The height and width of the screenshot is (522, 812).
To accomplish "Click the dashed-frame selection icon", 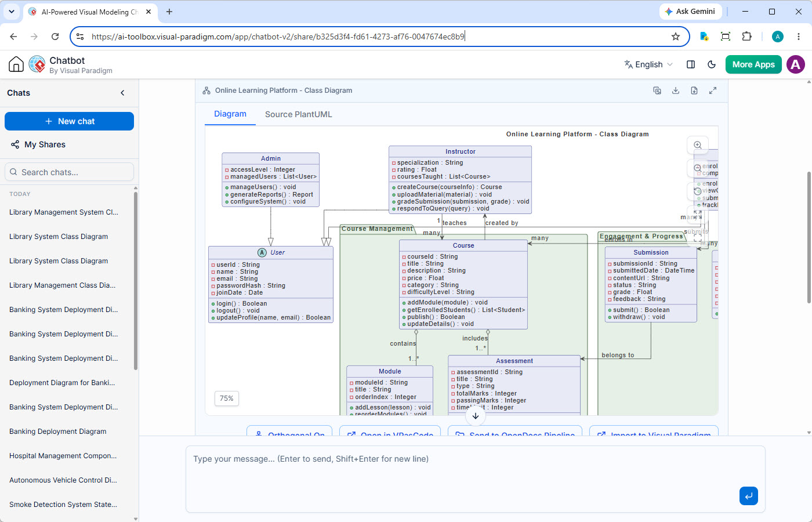I will click(x=698, y=237).
